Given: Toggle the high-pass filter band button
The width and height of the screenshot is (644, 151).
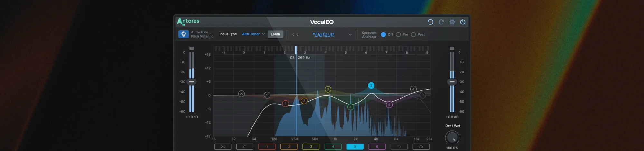Looking at the screenshot, I should tap(245, 147).
